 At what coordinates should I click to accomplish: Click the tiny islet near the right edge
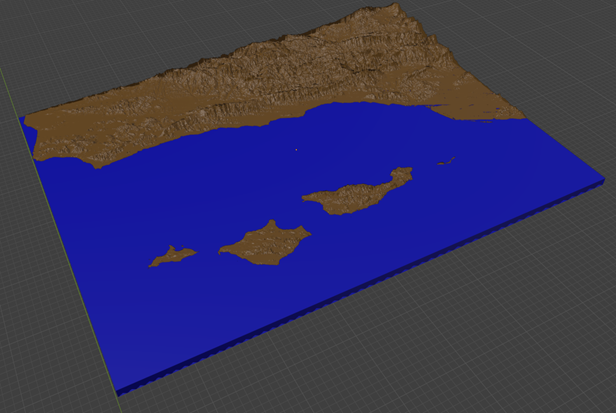pos(446,161)
